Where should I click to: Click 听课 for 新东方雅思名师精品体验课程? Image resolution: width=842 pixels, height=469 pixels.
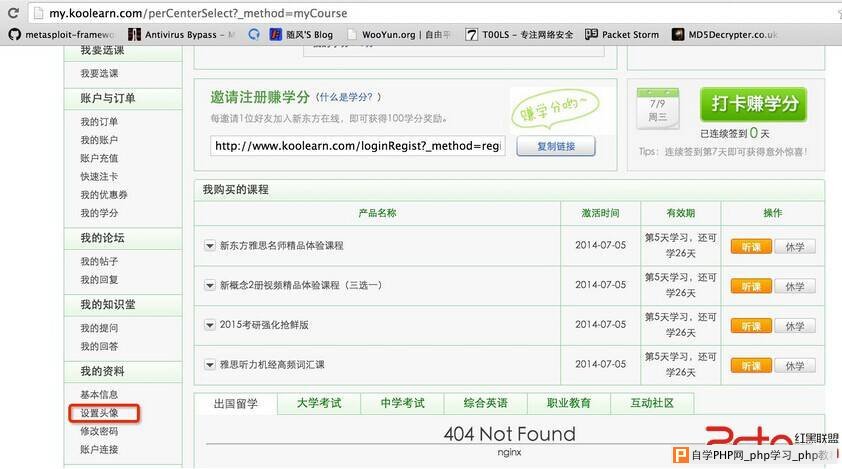point(751,247)
